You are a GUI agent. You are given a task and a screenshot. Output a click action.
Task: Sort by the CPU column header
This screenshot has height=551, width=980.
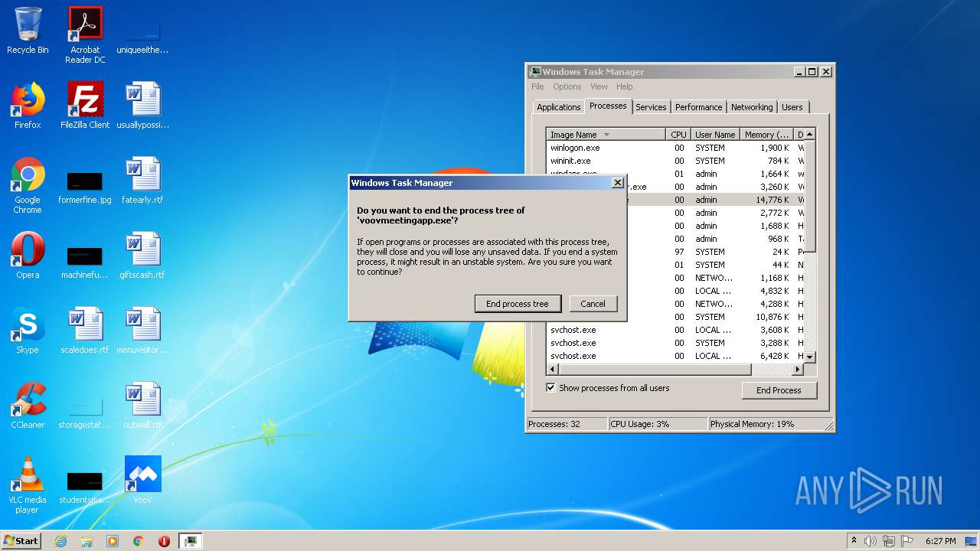[x=678, y=135]
